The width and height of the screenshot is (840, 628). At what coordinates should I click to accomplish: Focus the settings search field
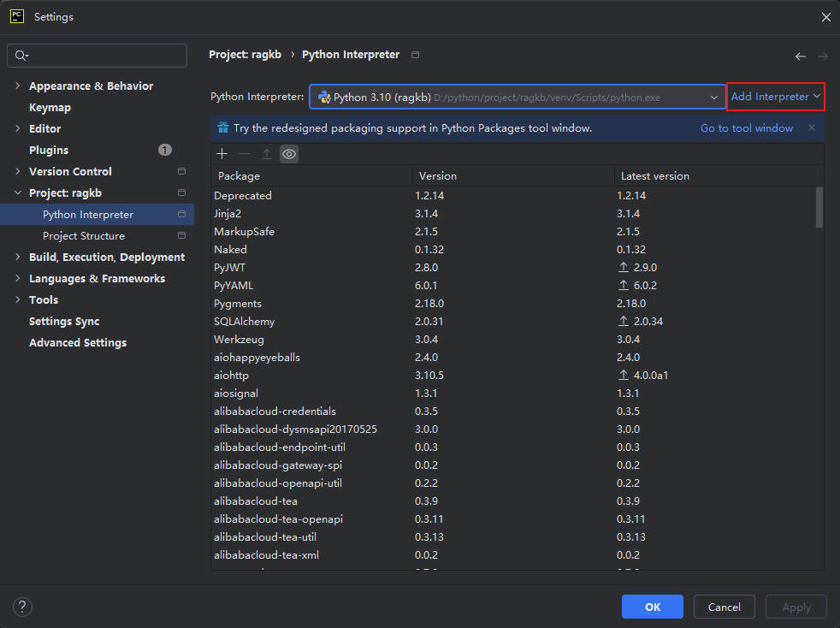pos(97,56)
